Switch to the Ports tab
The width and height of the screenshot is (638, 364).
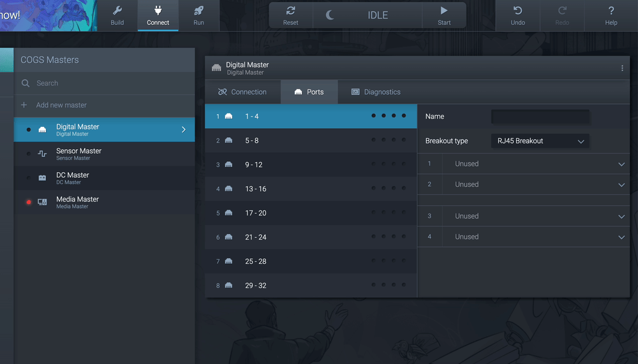pyautogui.click(x=309, y=92)
